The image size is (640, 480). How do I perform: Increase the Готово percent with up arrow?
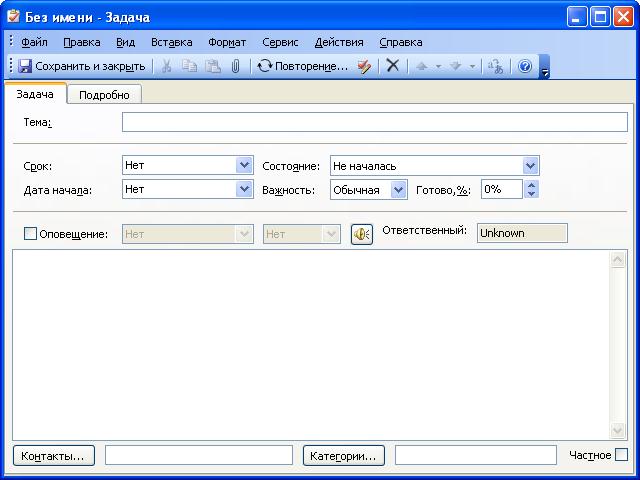pyautogui.click(x=531, y=185)
